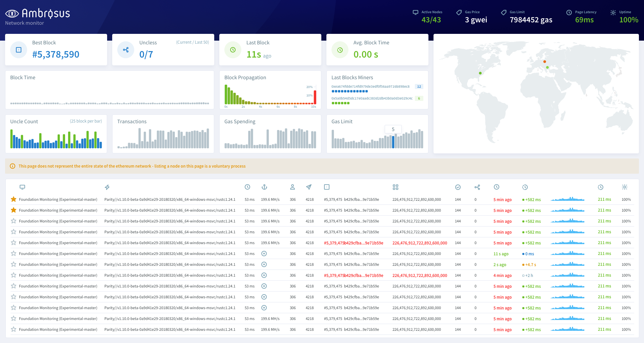This screenshot has height=343, width=644.
Task: Sort table by block square icon column
Action: [x=327, y=187]
